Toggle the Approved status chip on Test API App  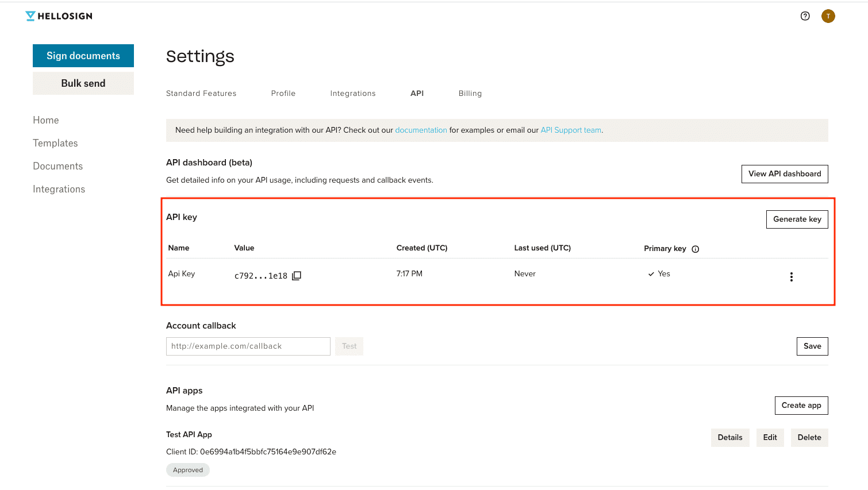coord(187,469)
